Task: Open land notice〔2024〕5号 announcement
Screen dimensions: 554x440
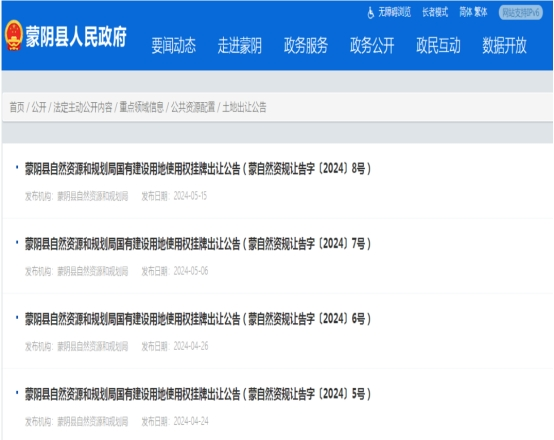Action: 198,394
